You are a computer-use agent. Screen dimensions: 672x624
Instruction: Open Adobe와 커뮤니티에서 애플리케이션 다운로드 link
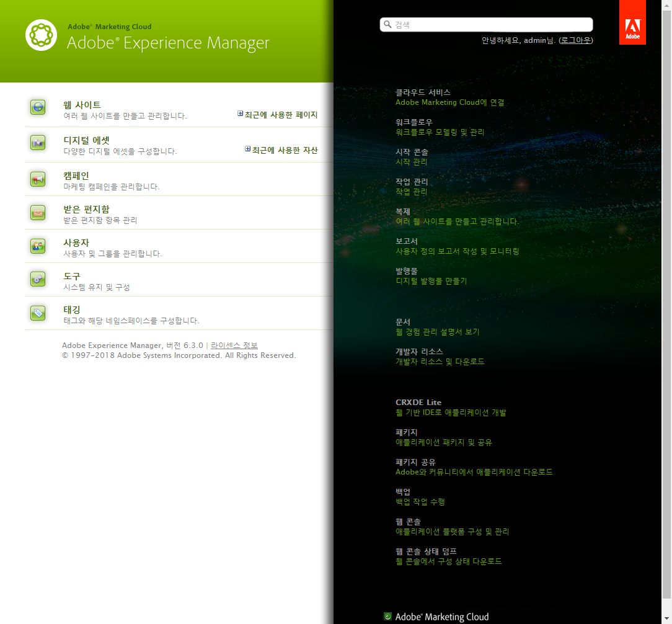(x=474, y=472)
